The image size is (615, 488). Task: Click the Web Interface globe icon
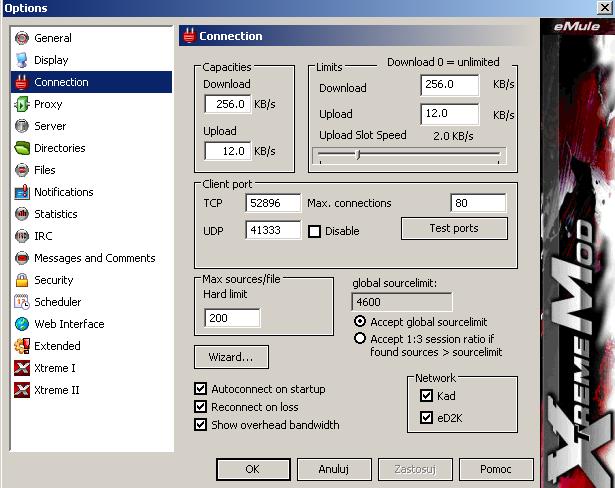(x=22, y=324)
